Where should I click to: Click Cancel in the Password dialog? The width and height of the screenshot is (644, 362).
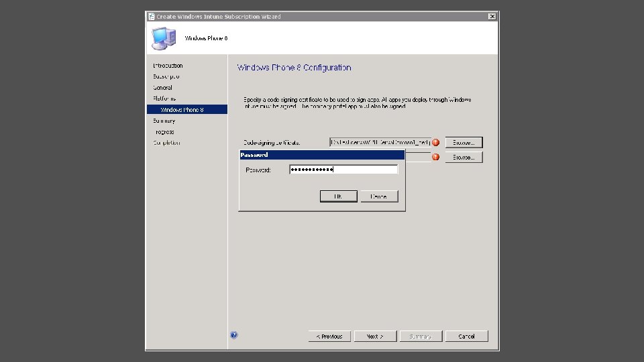[379, 196]
